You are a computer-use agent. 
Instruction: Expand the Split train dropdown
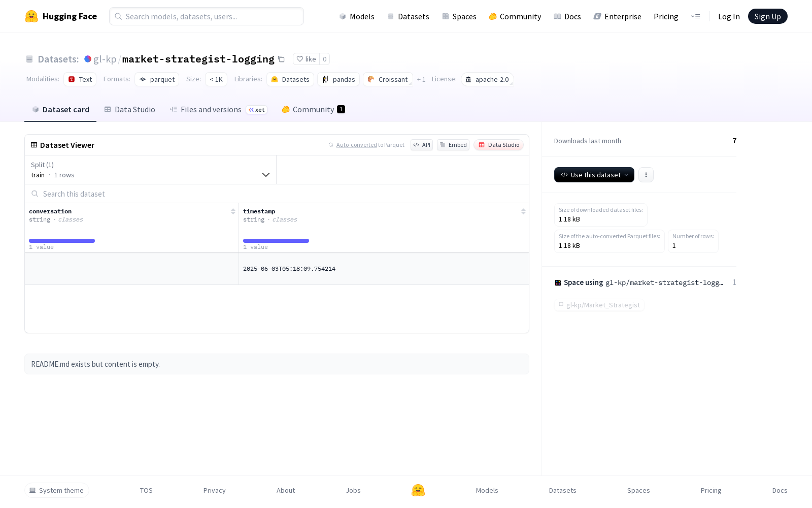[151, 170]
